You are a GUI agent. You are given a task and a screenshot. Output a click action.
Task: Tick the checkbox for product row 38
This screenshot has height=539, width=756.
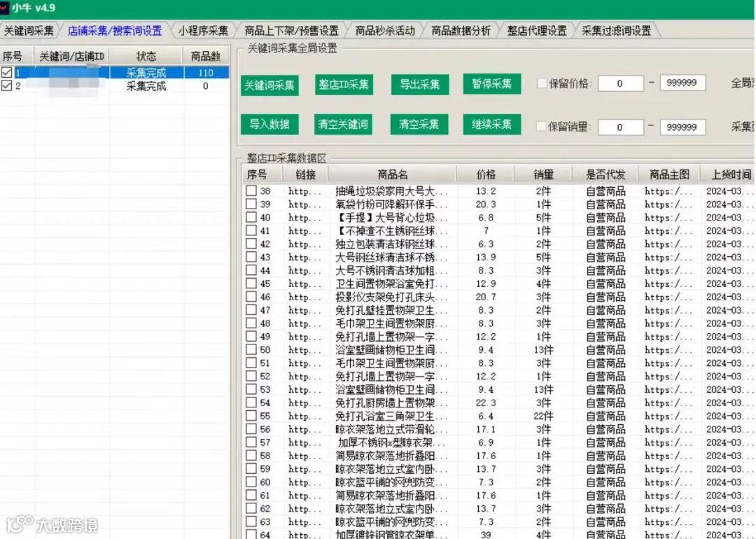pyautogui.click(x=251, y=191)
